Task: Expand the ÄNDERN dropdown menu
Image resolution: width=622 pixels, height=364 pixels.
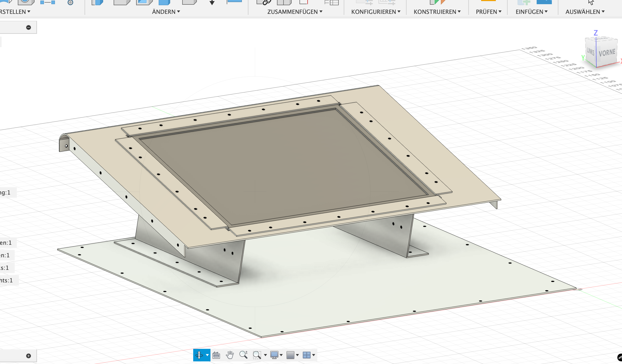Action: [166, 12]
